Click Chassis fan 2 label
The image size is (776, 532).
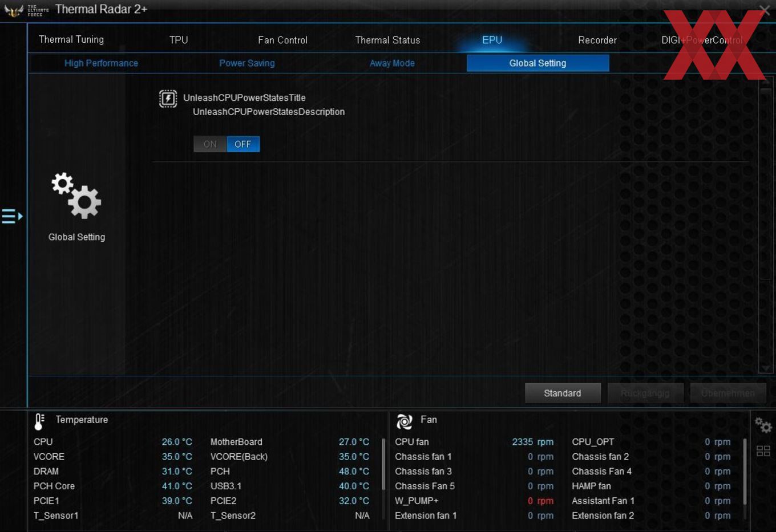(600, 457)
